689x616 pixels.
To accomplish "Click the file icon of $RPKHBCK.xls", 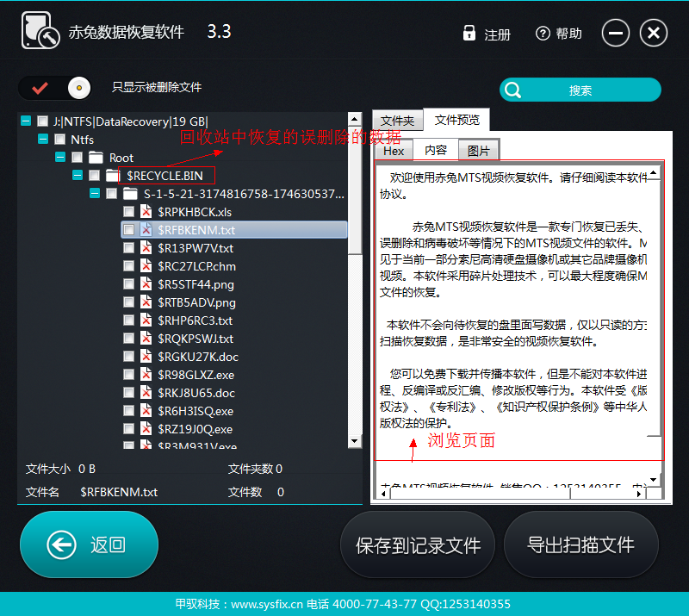I will pyautogui.click(x=146, y=212).
